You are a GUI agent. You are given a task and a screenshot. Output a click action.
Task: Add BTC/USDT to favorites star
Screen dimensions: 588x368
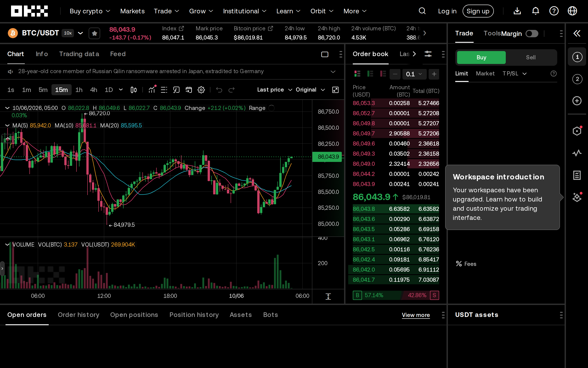click(95, 33)
